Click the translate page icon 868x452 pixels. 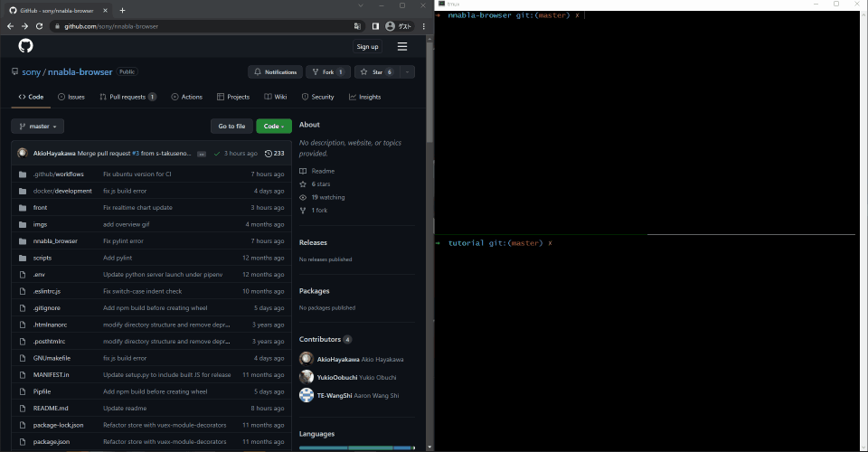pos(358,26)
